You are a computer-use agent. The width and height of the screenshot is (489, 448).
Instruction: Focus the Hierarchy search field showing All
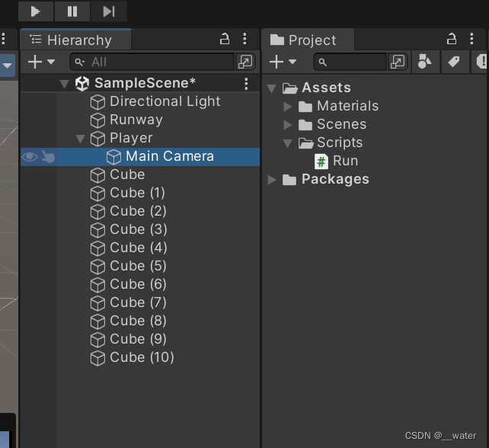(x=152, y=62)
